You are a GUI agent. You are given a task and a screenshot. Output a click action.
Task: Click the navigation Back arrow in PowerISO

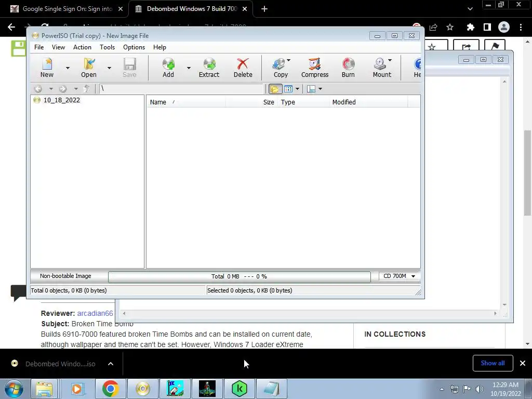(x=38, y=89)
